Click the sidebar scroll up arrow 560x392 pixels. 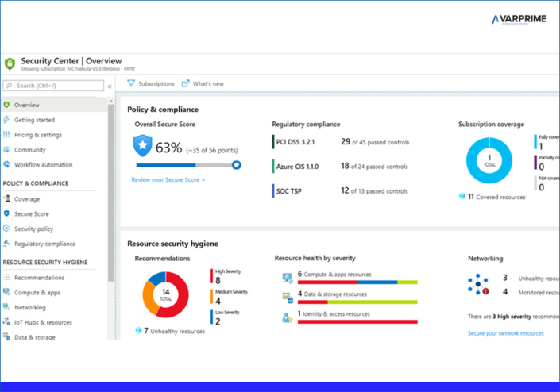pyautogui.click(x=111, y=102)
